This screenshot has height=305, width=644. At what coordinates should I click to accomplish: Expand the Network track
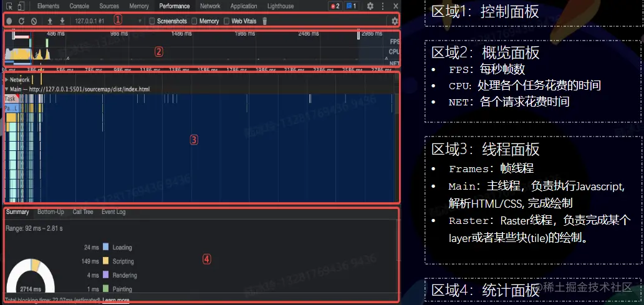(x=7, y=79)
